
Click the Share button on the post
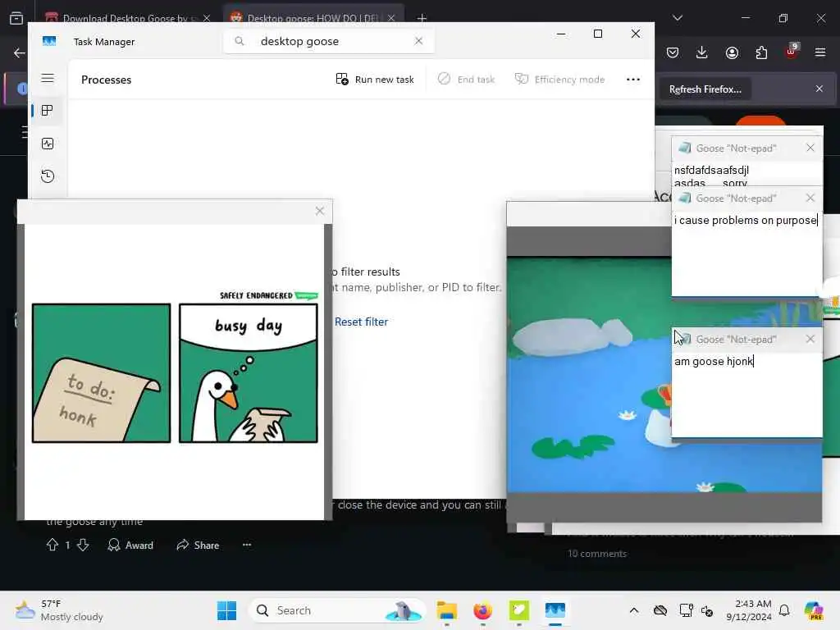pyautogui.click(x=198, y=545)
